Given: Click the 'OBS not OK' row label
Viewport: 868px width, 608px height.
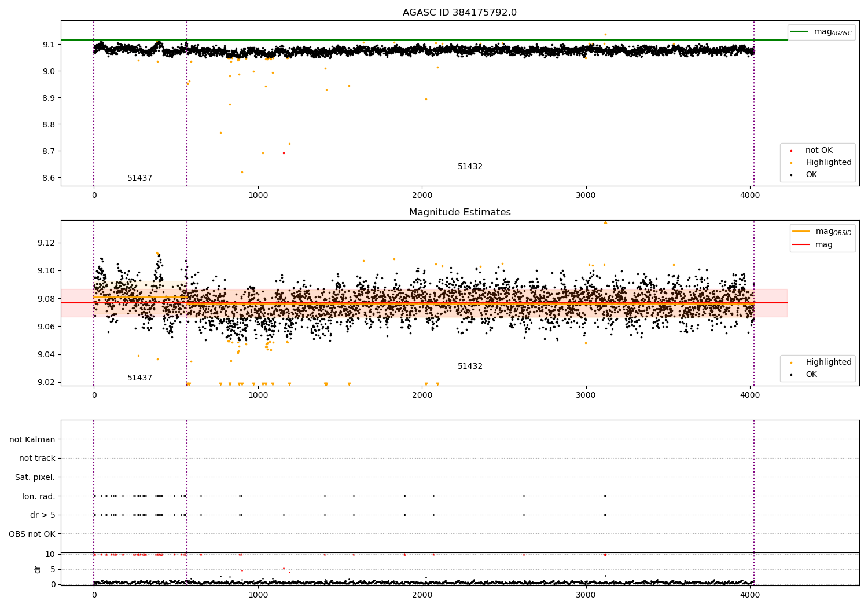Looking at the screenshot, I should (x=32, y=534).
